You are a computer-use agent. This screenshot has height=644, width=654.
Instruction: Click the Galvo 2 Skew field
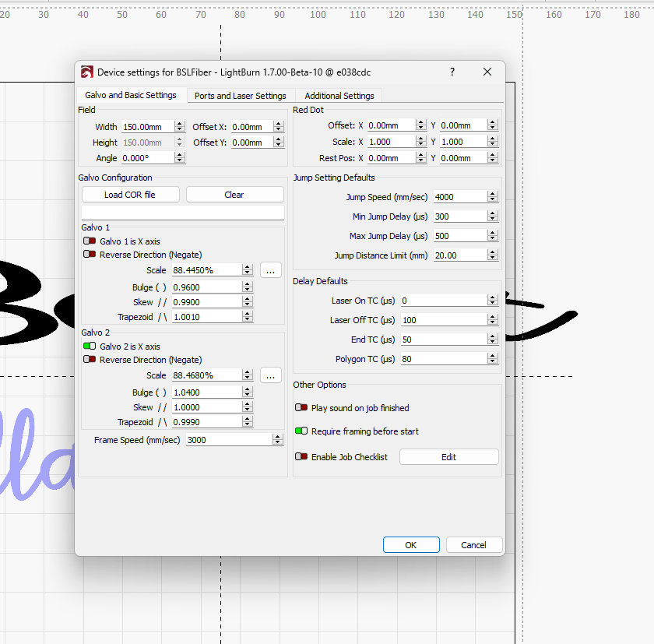(207, 407)
